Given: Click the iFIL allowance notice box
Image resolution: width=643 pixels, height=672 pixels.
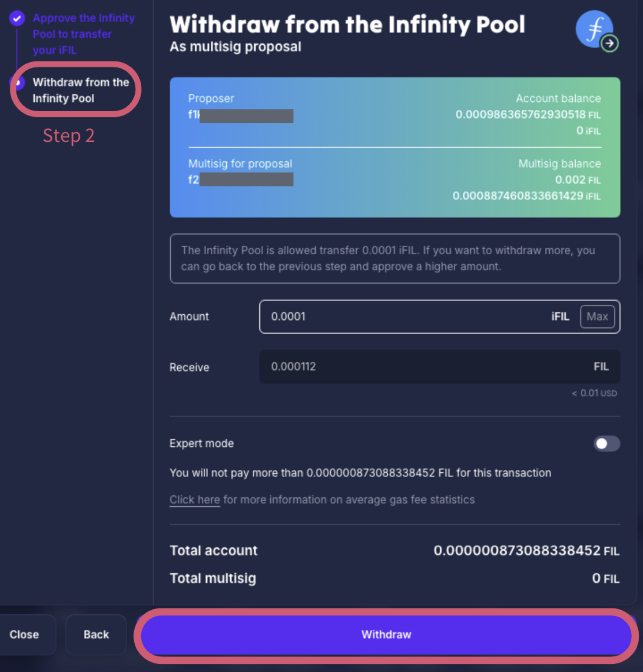Looking at the screenshot, I should 394,259.
